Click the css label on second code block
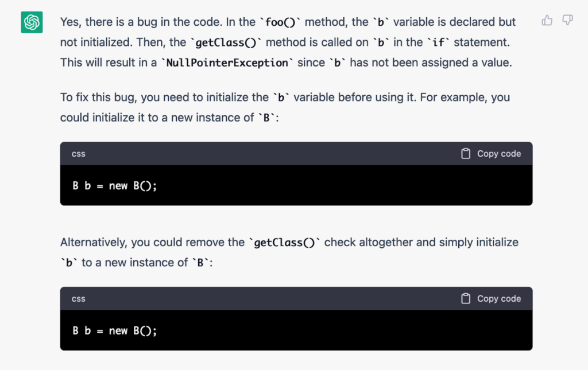The width and height of the screenshot is (588, 370). click(78, 299)
